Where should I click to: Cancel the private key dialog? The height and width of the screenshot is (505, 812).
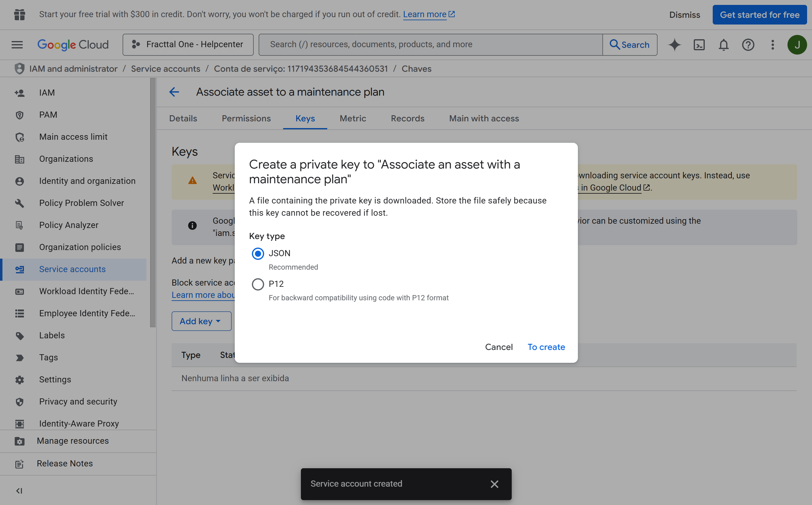tap(499, 347)
